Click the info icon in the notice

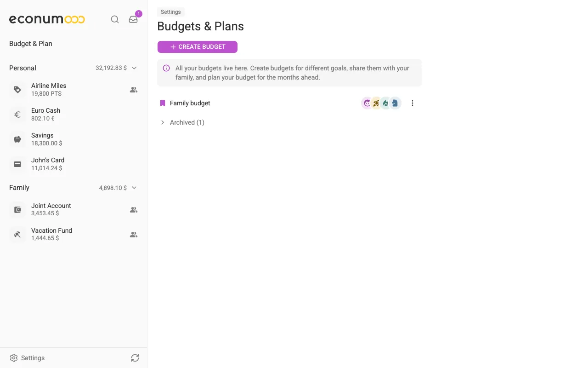click(x=166, y=68)
